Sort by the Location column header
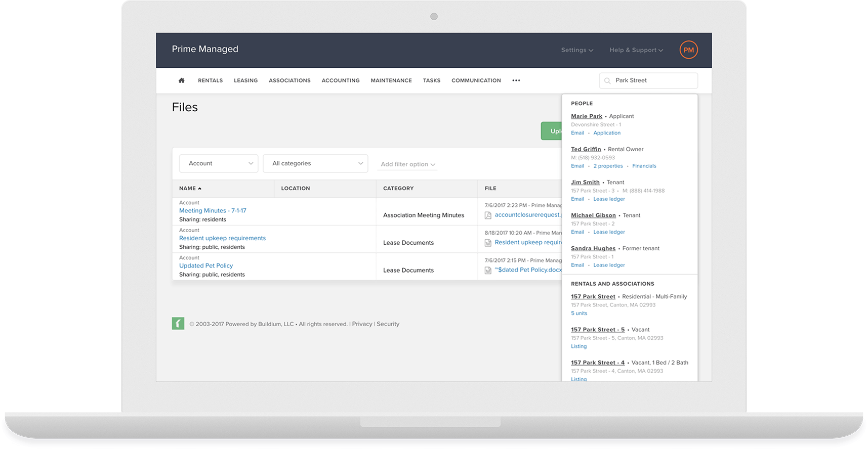Image resolution: width=868 pixels, height=449 pixels. [296, 189]
